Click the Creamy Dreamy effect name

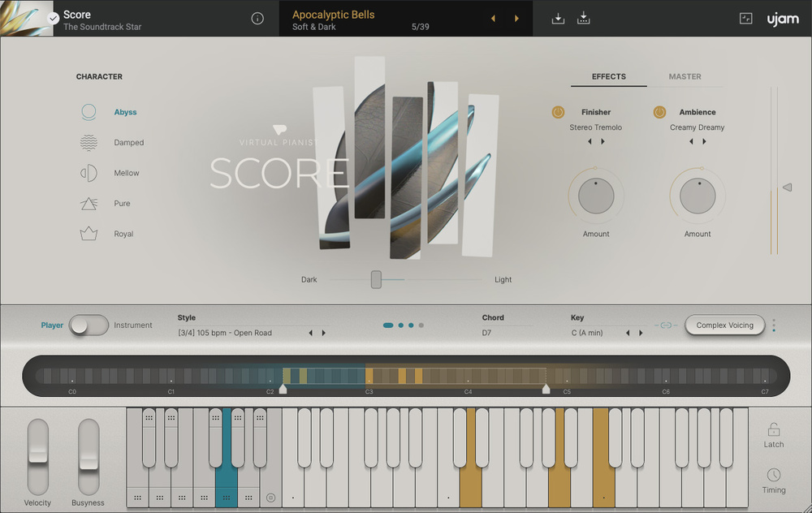697,127
